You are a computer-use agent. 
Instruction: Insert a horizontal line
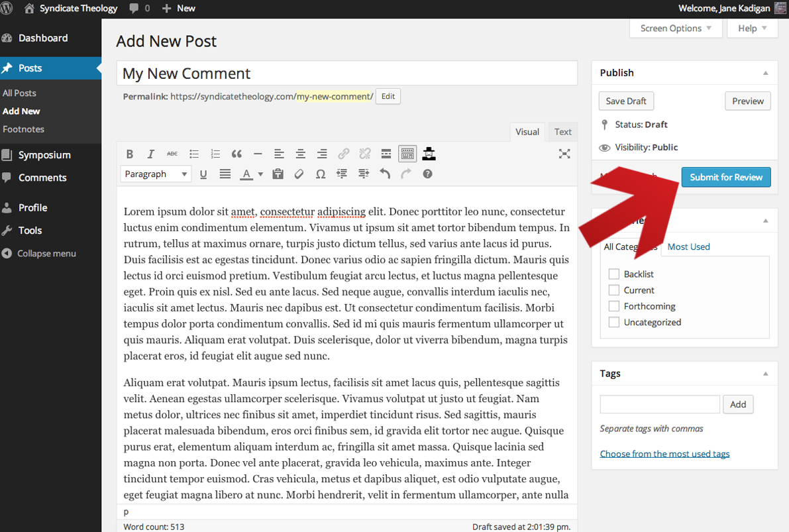(x=258, y=154)
